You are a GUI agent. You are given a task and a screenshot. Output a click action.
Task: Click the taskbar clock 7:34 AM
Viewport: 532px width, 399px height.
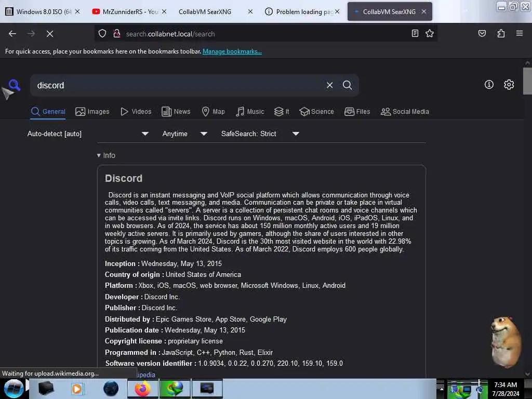coord(506,385)
